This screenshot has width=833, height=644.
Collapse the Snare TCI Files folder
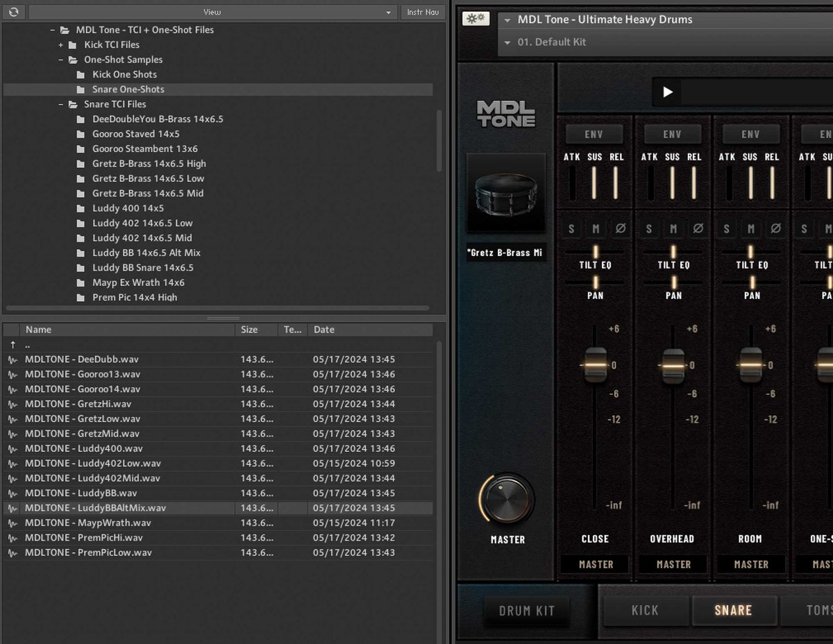(x=61, y=104)
